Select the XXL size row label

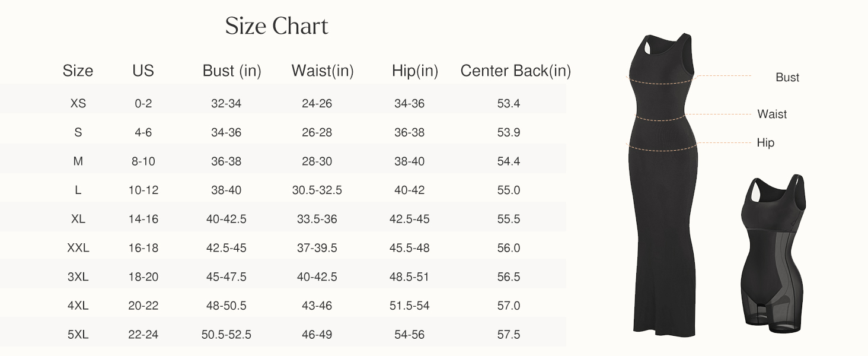(78, 248)
